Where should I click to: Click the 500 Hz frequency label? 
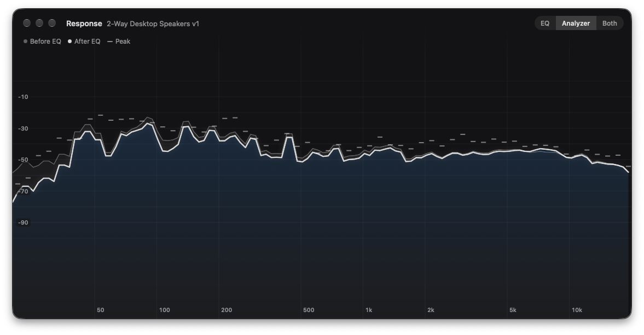pyautogui.click(x=309, y=310)
